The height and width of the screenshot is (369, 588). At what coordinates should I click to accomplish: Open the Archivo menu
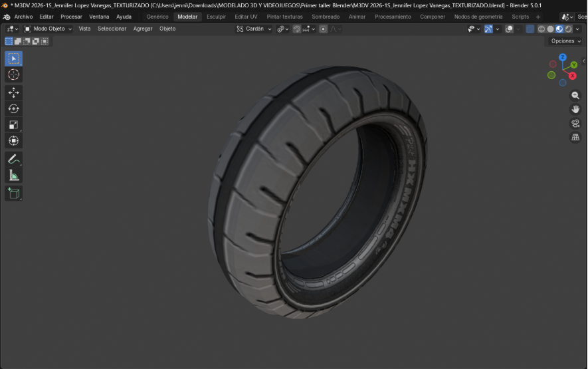coord(23,17)
